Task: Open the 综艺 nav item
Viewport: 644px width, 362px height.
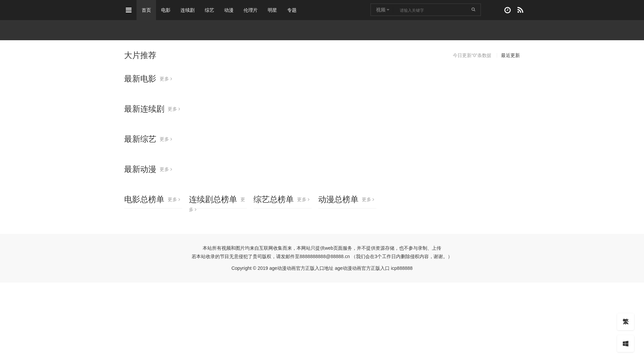Action: (209, 10)
